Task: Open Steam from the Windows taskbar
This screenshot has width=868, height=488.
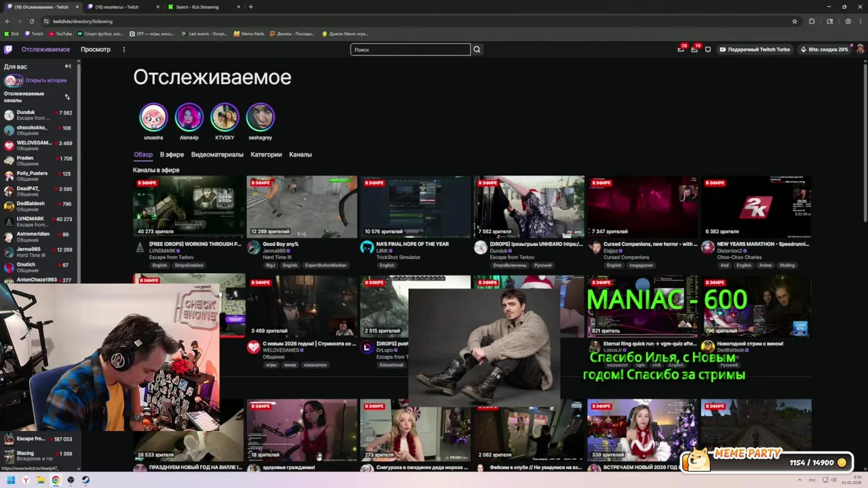Action: 85,480
